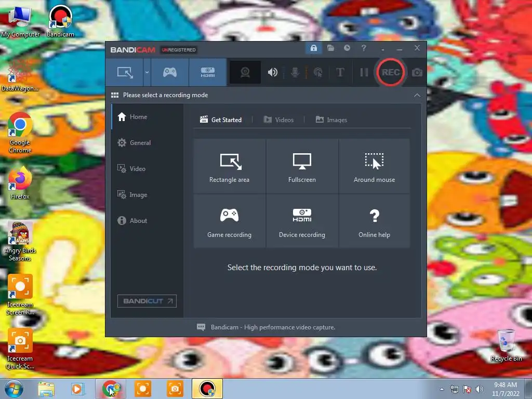
Task: Select game recording mode in toolbar
Action: tap(170, 72)
